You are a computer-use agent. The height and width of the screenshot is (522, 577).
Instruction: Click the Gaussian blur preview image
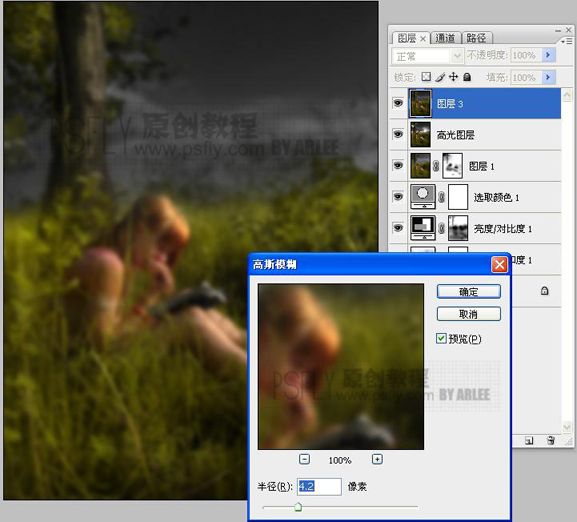[x=341, y=366]
